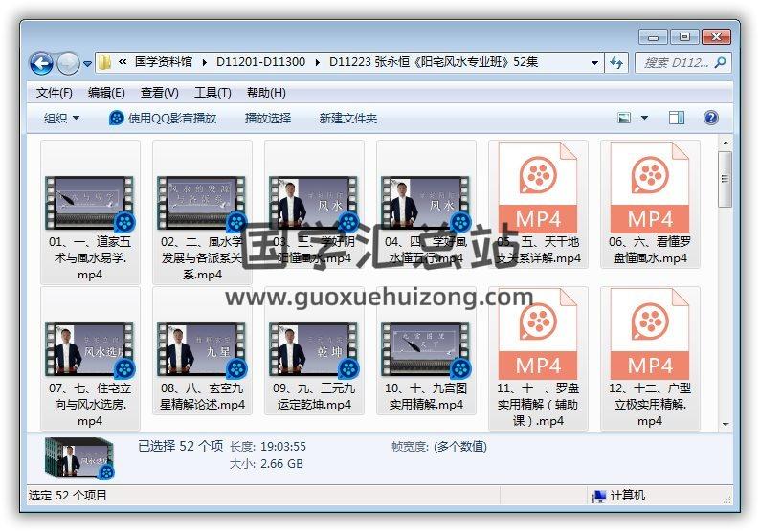The width and height of the screenshot is (760, 532).
Task: Open the 工具(T) menu
Action: coord(212,93)
